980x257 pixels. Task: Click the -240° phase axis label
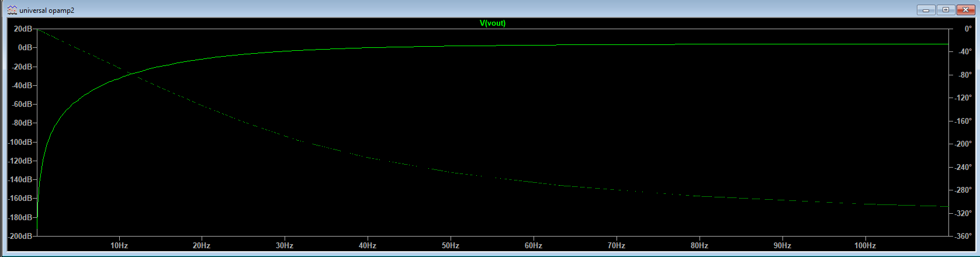click(x=962, y=167)
